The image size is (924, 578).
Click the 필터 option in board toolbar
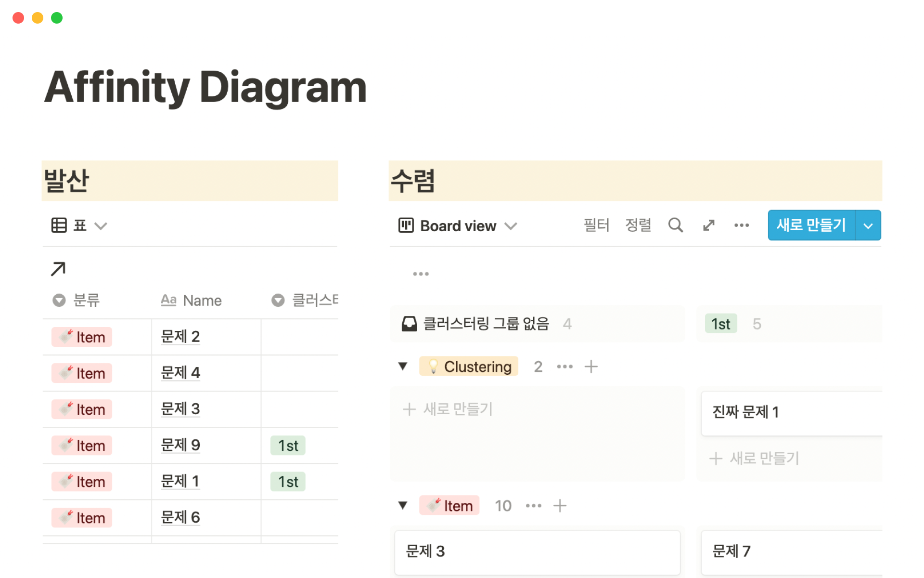click(597, 225)
